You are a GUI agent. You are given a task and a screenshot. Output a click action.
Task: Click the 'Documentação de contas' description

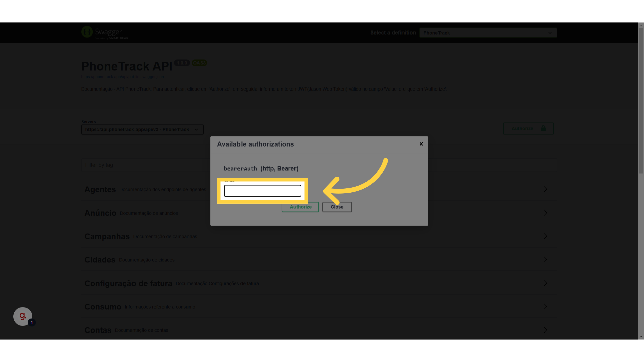pyautogui.click(x=142, y=330)
